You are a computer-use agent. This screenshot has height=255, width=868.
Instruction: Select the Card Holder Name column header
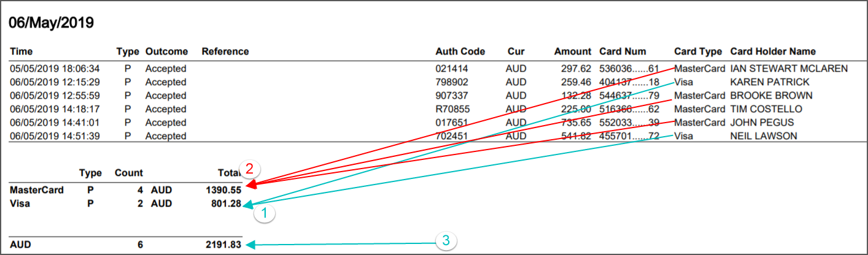pyautogui.click(x=773, y=51)
